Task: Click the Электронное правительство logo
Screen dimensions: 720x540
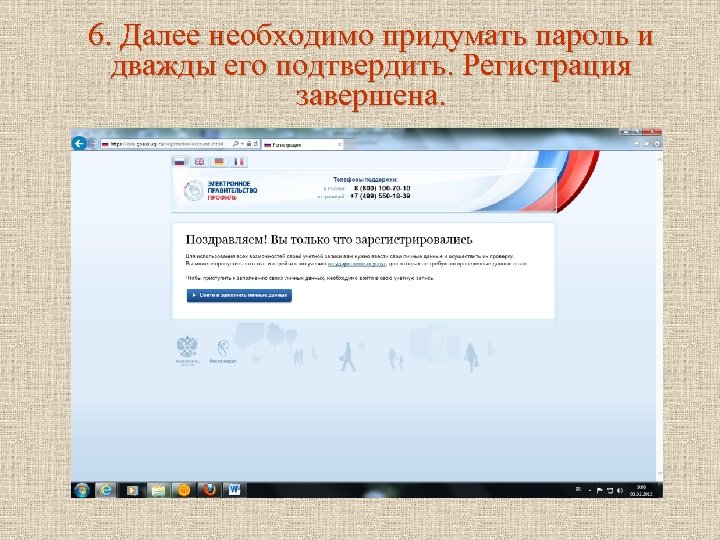Action: pyautogui.click(x=221, y=190)
